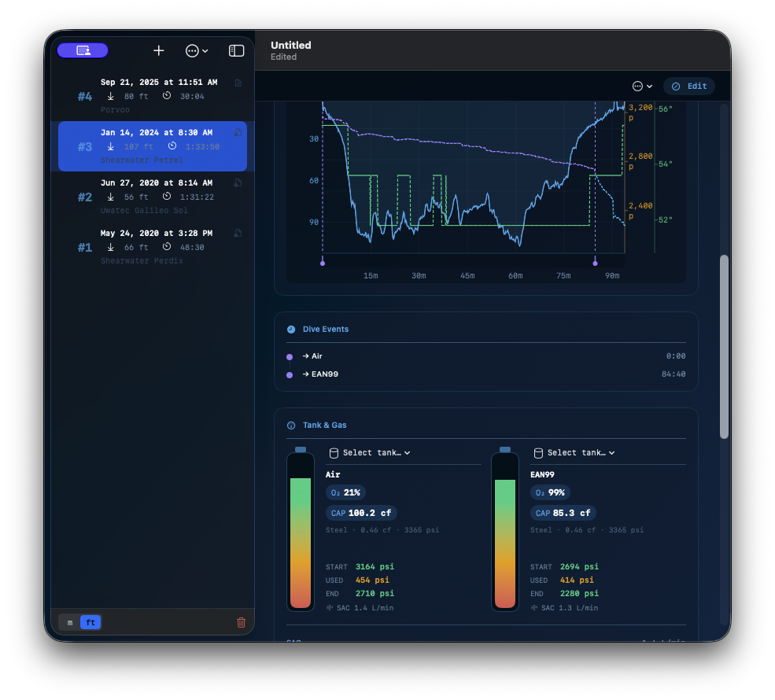Toggle the sidebar panel icon

point(236,50)
